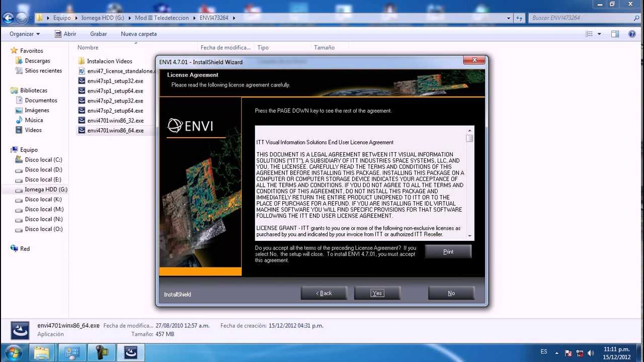Decline the license with the No button
The height and width of the screenshot is (362, 644).
(451, 293)
